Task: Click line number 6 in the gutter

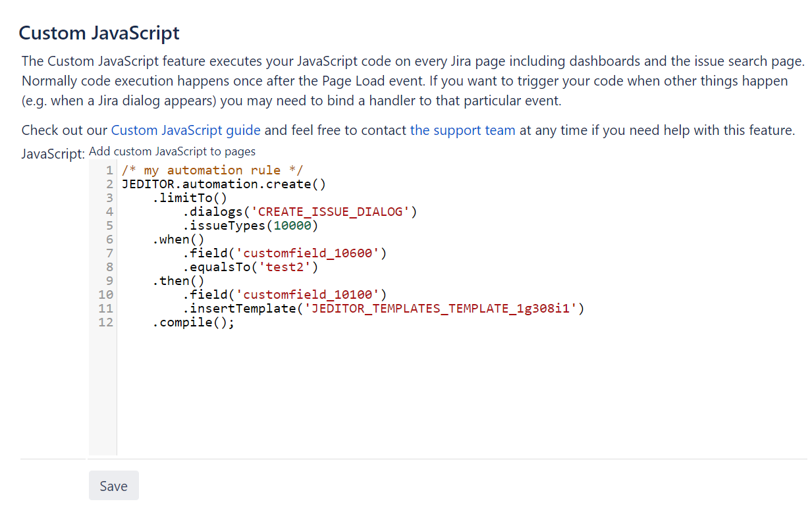Action: coord(109,240)
